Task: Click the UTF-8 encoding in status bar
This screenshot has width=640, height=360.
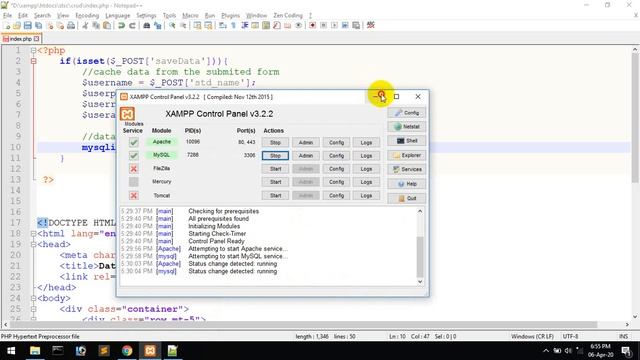Action: tap(570, 336)
